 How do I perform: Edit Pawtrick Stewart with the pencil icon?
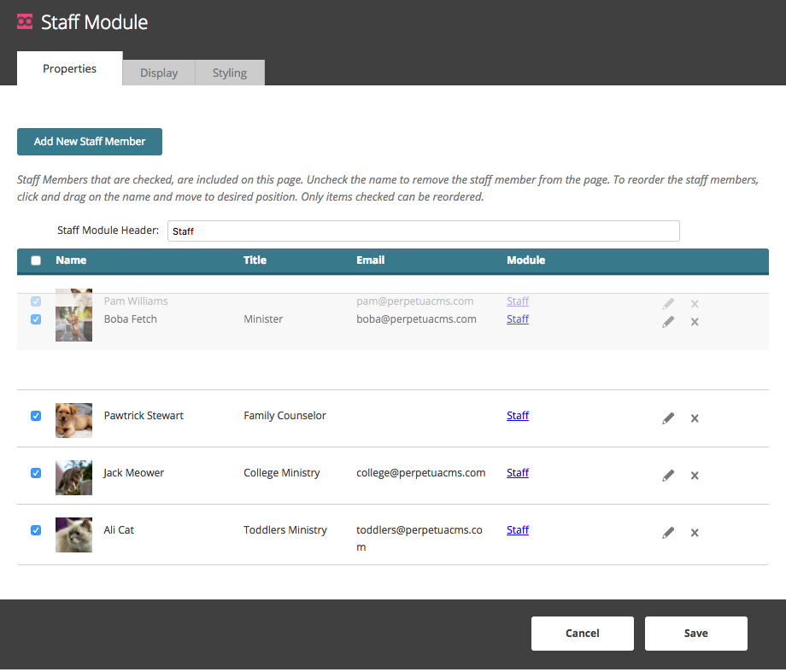668,418
